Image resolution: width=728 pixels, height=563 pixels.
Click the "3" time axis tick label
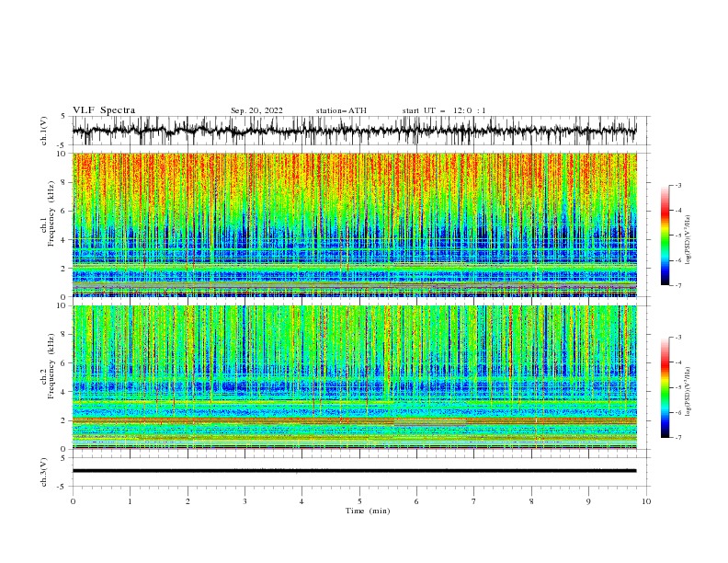(x=245, y=501)
